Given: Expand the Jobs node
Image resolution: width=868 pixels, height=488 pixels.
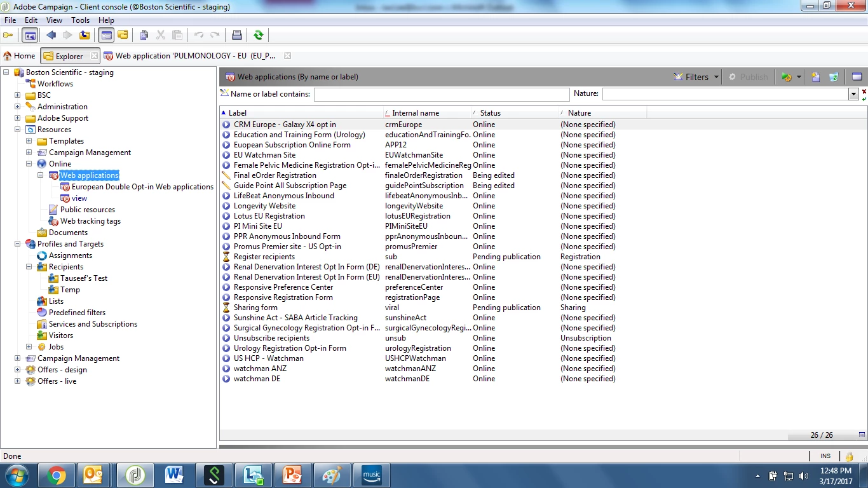Looking at the screenshot, I should (29, 347).
